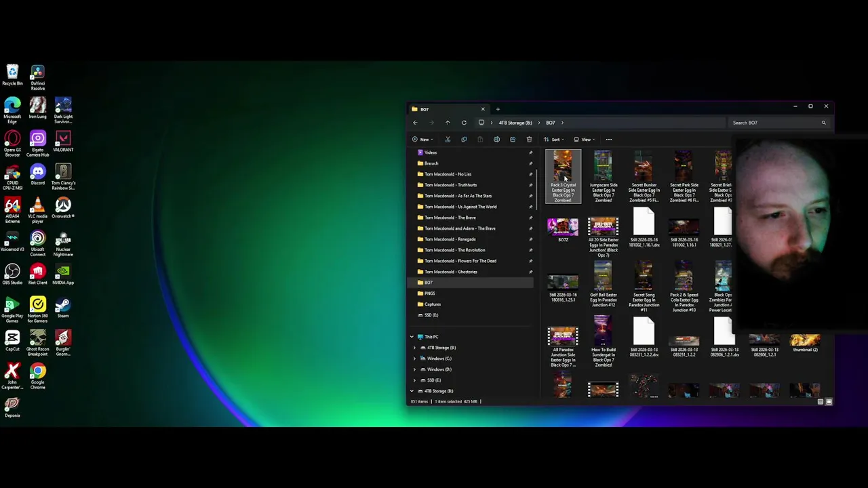Go up one folder level with the up arrow
The height and width of the screenshot is (488, 868).
click(x=448, y=123)
